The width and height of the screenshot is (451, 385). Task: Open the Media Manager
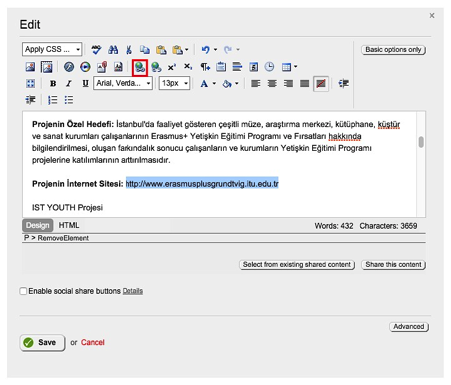[85, 67]
